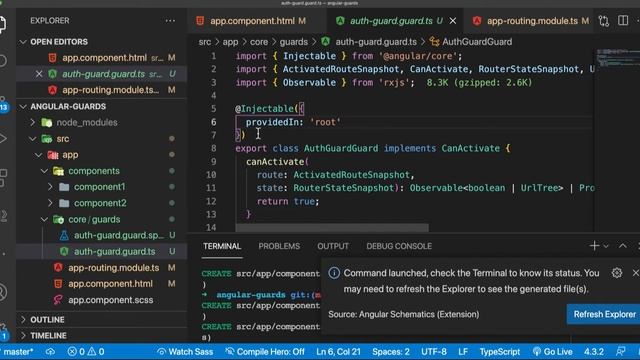
Task: Split the editor with the split icon
Action: [x=623, y=20]
